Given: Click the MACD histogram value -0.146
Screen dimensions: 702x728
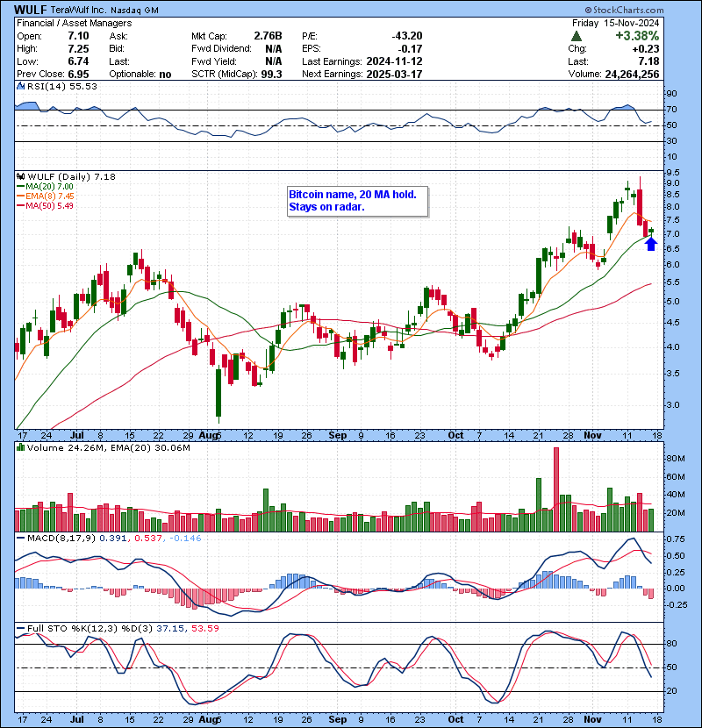Looking at the screenshot, I should [185, 539].
